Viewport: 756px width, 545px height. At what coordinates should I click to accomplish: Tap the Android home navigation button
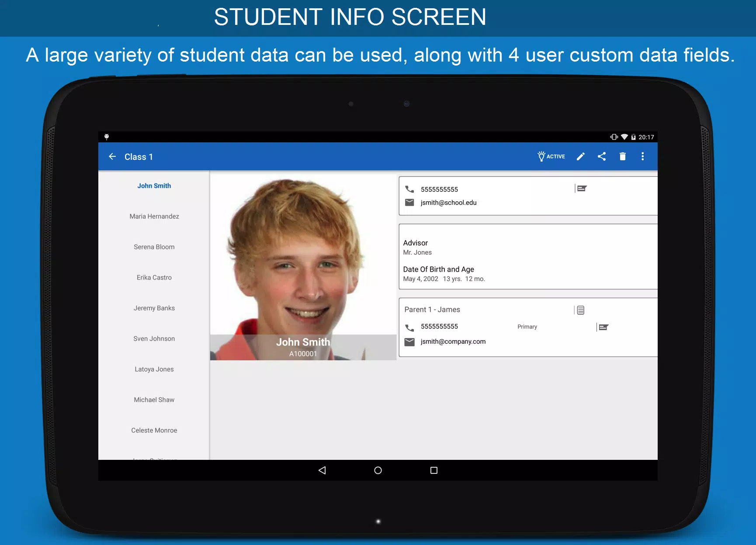378,470
